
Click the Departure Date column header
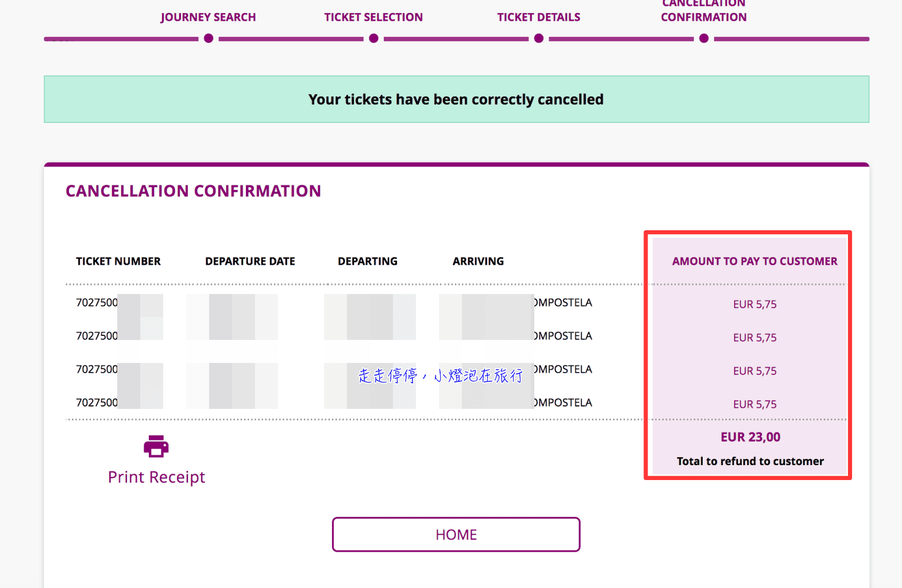click(250, 261)
